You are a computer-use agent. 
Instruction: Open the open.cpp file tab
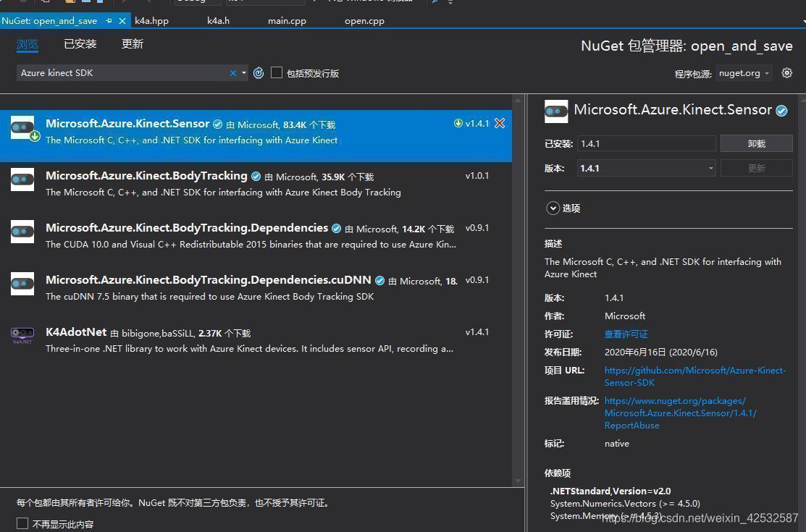click(x=364, y=20)
